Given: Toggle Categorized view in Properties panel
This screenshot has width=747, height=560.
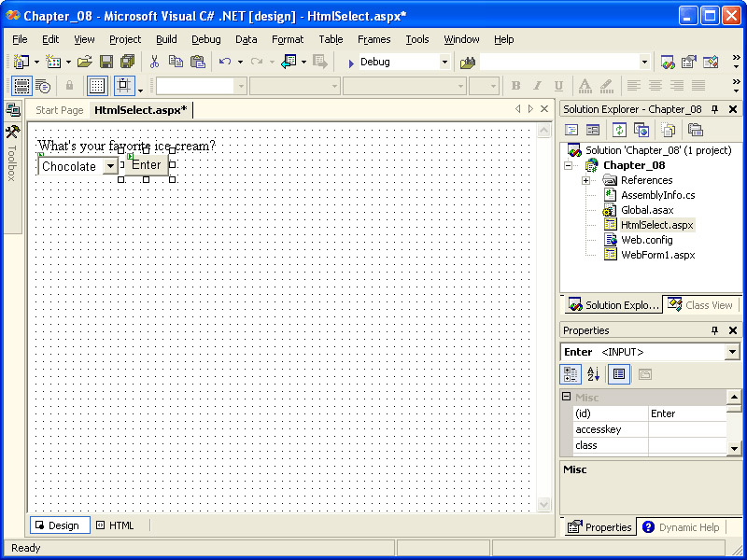Looking at the screenshot, I should (x=570, y=374).
